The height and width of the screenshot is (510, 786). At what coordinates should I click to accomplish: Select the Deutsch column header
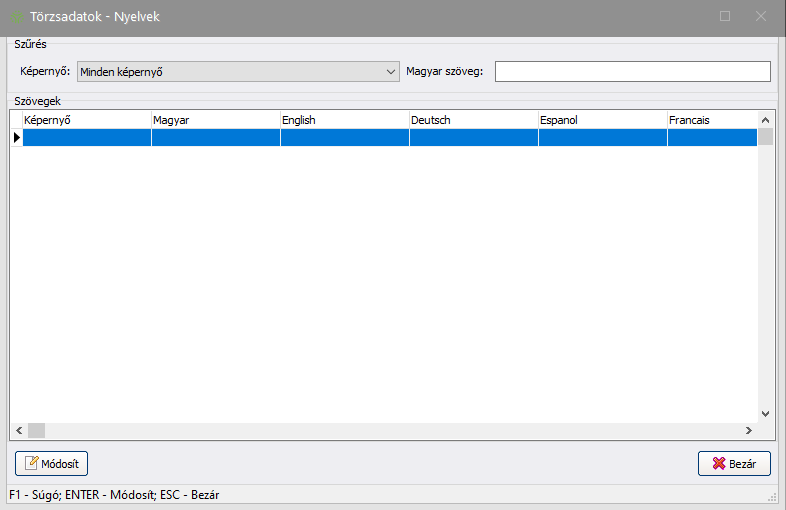(x=473, y=120)
